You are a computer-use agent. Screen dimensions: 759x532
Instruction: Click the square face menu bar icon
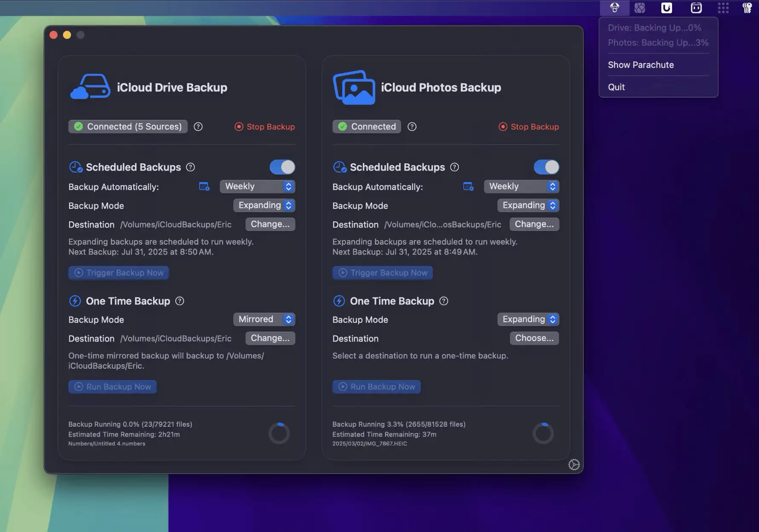(x=696, y=8)
